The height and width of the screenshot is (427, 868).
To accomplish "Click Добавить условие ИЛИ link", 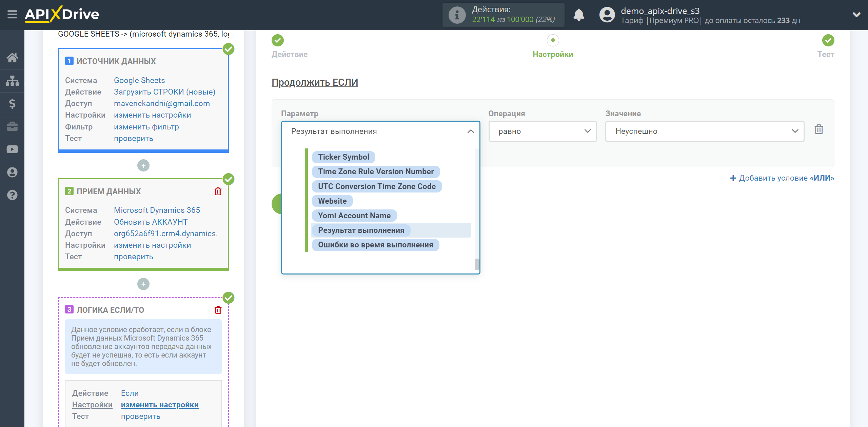I will (782, 178).
